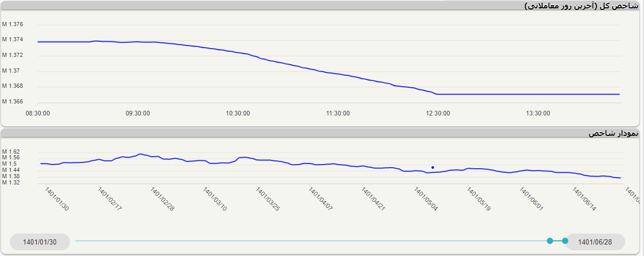Click the 08:30:00 time axis label
Viewport: 644px width, 256px height.
click(38, 113)
